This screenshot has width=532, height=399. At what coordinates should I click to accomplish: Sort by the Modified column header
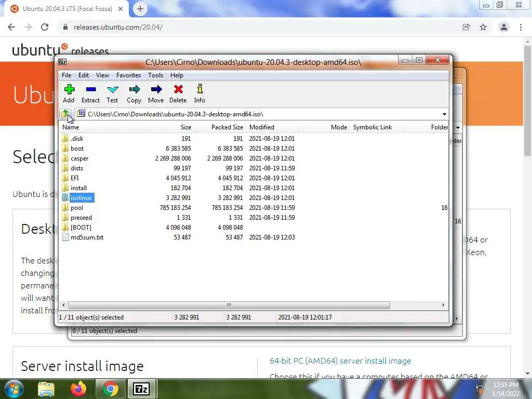point(272,127)
